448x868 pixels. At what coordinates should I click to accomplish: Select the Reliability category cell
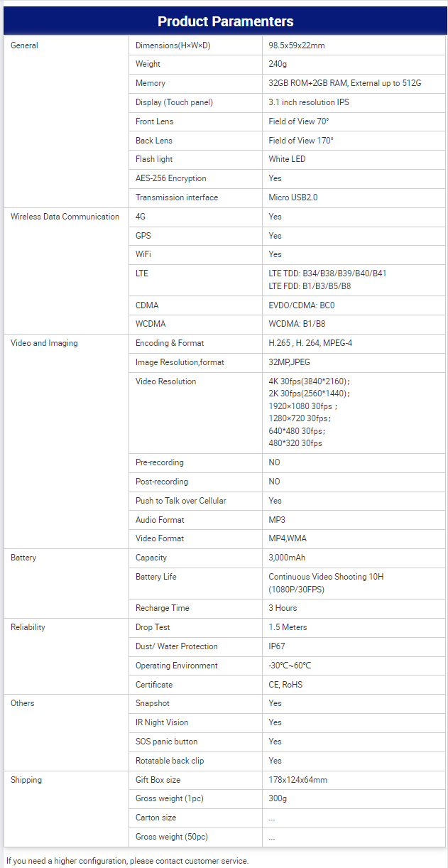tap(28, 627)
